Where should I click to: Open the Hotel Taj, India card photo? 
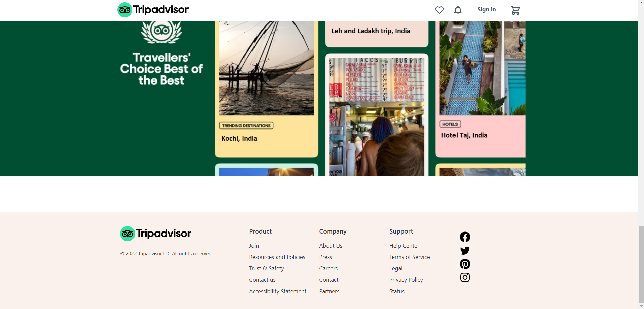[x=482, y=68]
